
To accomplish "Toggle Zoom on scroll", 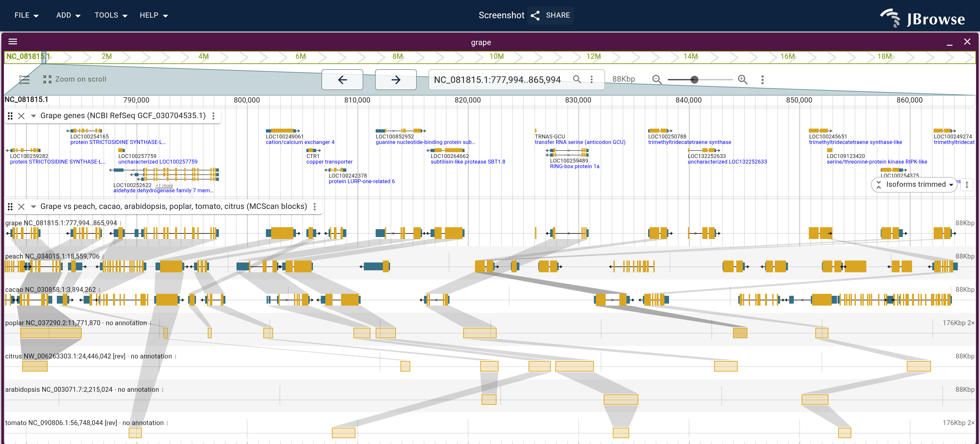I will [74, 79].
